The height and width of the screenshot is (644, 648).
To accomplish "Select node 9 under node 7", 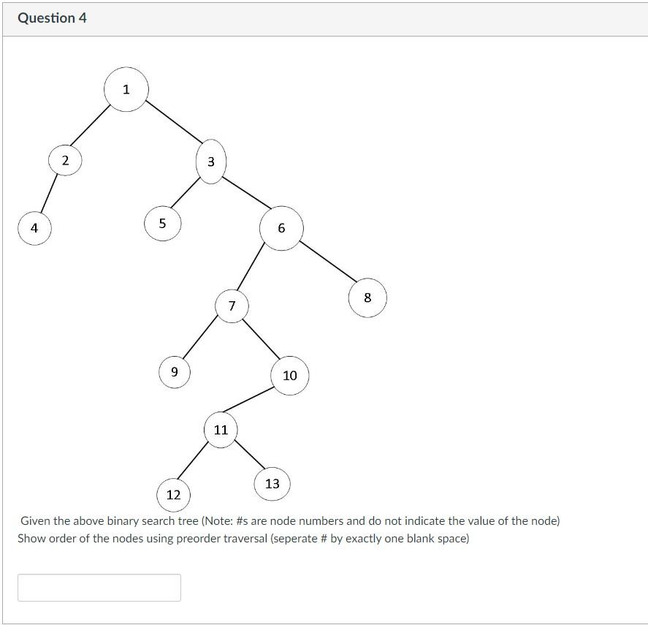I will tap(174, 372).
